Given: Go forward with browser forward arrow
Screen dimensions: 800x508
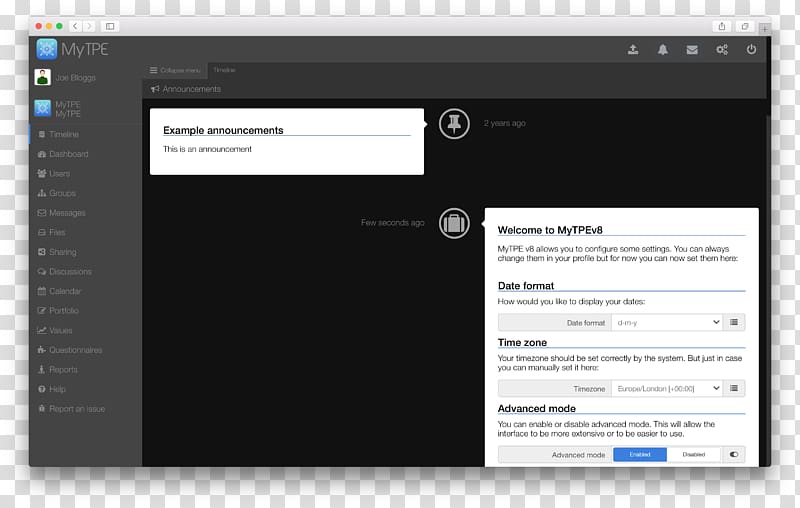Looking at the screenshot, I should click(89, 26).
